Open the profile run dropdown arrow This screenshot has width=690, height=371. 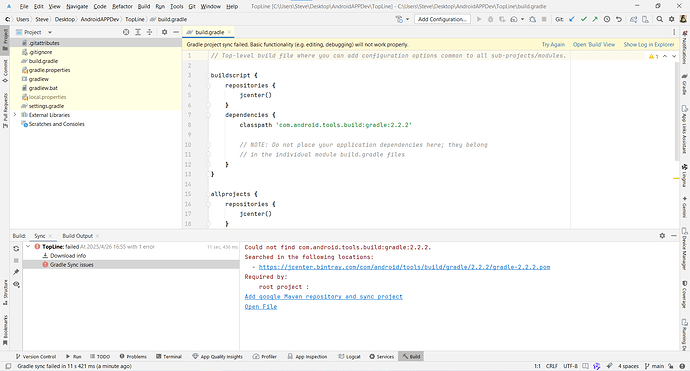[x=522, y=19]
